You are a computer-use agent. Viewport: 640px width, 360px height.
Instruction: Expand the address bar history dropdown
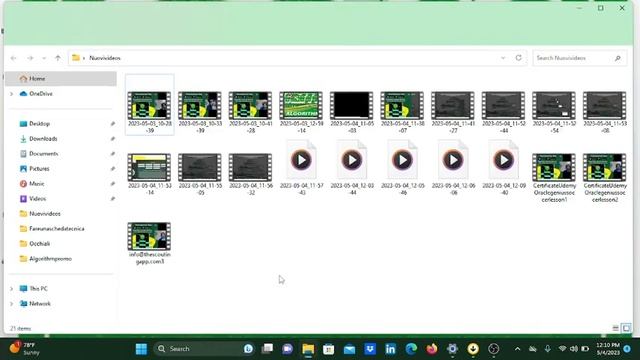click(x=503, y=58)
